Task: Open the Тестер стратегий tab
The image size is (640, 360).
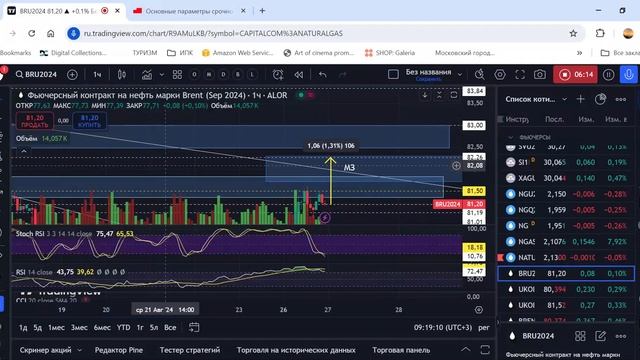Action: point(190,350)
